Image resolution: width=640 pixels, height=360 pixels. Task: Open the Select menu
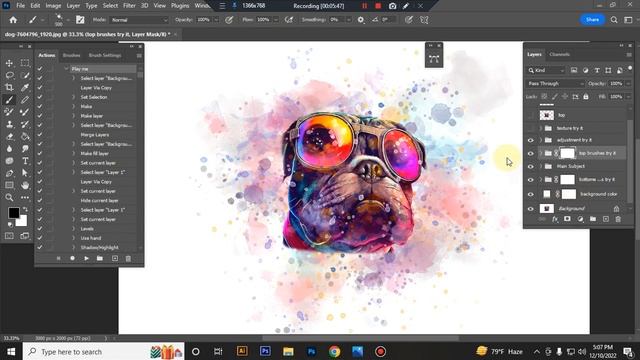click(110, 6)
